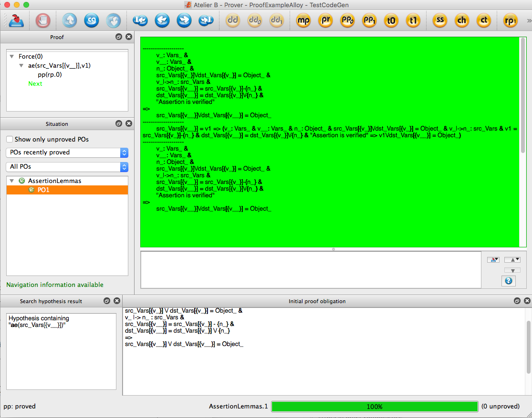Enable 'Show only unproved POs' checkbox
The image size is (532, 418).
[10, 140]
